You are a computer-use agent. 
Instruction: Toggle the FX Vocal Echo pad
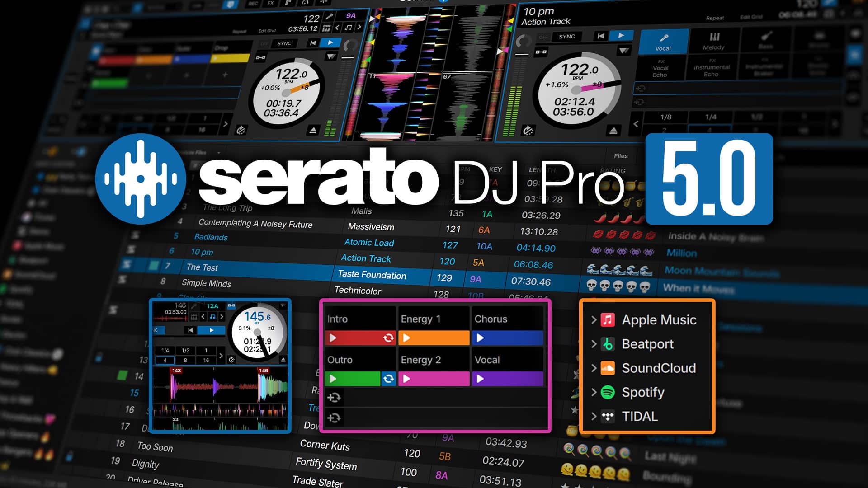point(660,68)
